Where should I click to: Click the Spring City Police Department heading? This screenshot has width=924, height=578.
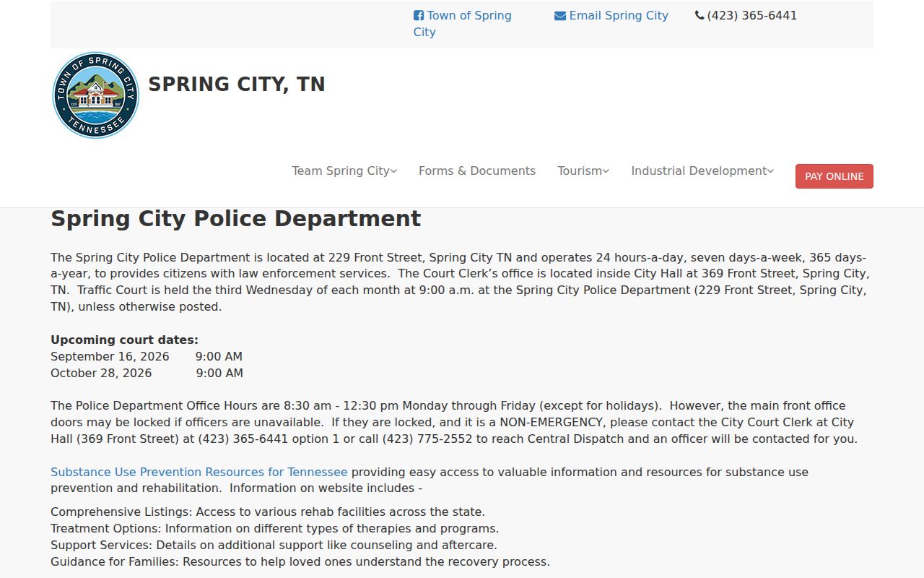pyautogui.click(x=236, y=218)
